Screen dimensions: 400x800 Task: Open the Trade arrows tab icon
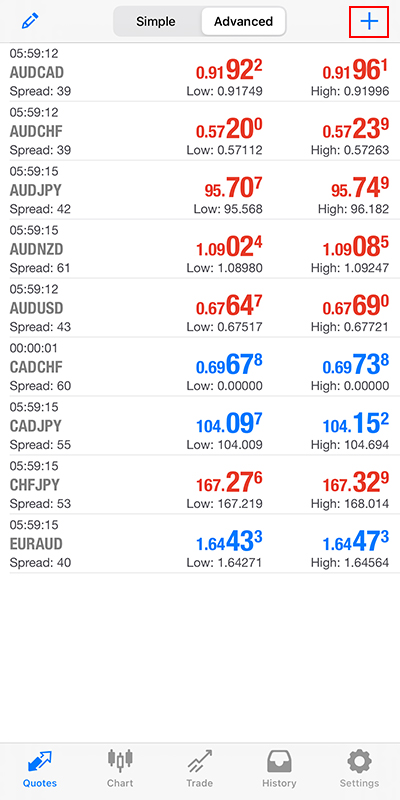(199, 761)
